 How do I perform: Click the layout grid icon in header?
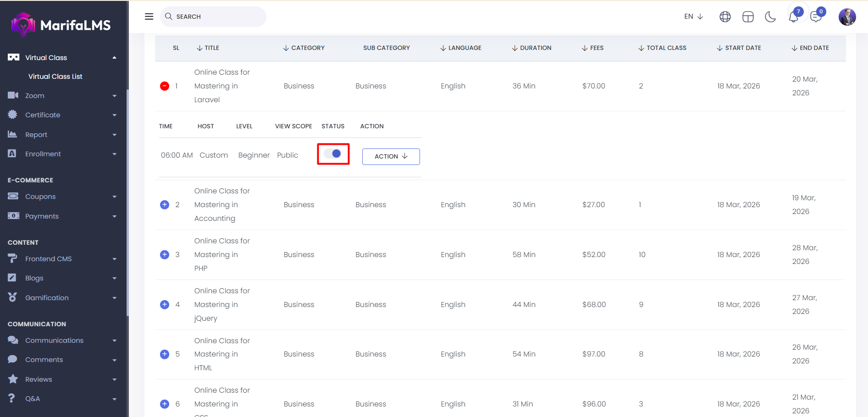[x=748, y=17]
